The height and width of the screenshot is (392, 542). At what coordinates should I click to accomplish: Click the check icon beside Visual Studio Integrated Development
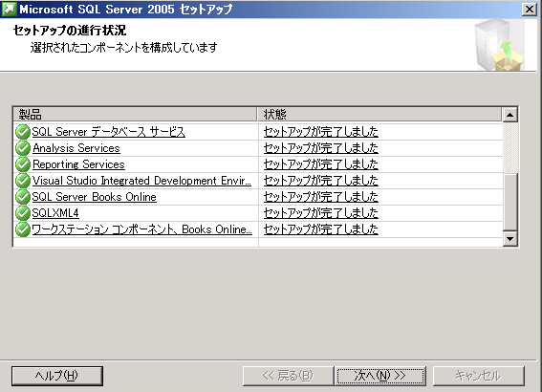click(23, 181)
